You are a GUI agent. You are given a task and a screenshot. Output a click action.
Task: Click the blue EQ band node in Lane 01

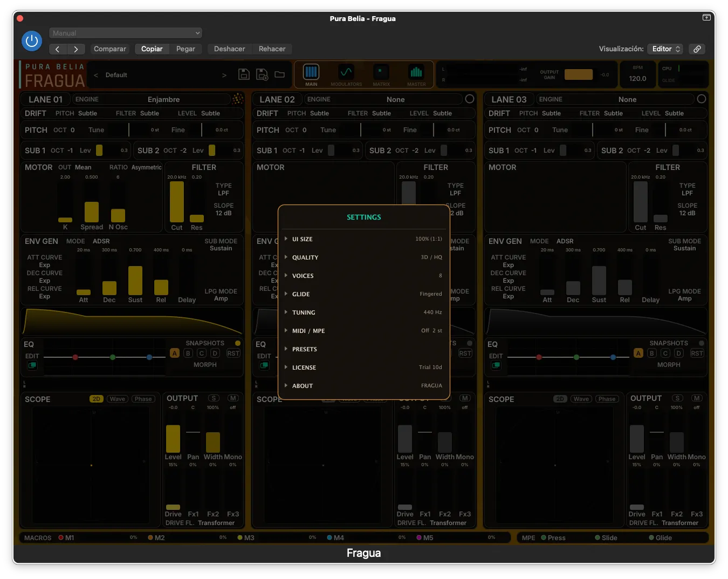pyautogui.click(x=149, y=357)
